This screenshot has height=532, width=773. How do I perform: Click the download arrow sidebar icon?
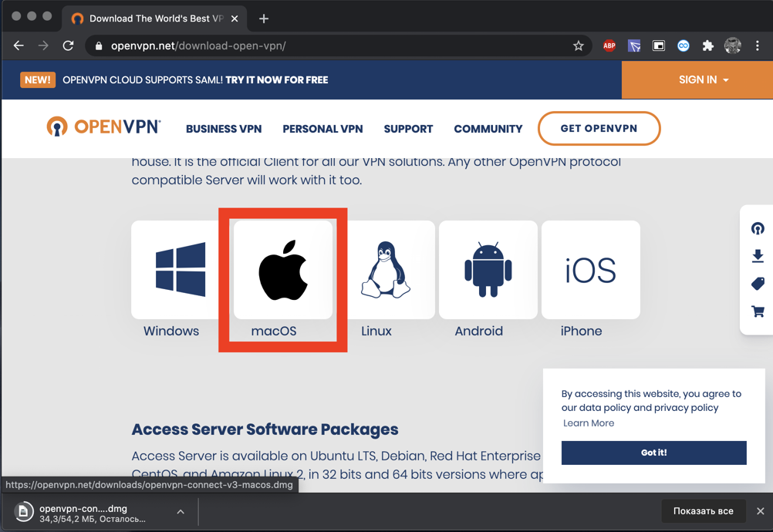click(758, 256)
